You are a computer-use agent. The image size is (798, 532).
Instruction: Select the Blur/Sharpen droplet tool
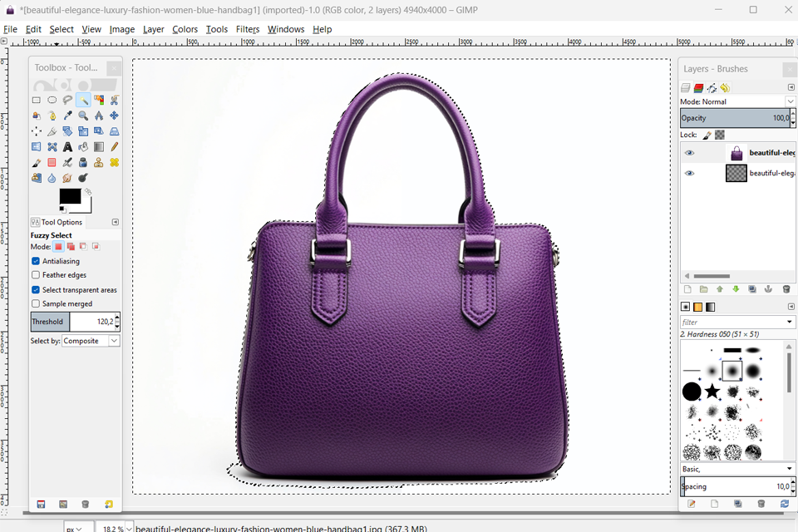pos(52,178)
